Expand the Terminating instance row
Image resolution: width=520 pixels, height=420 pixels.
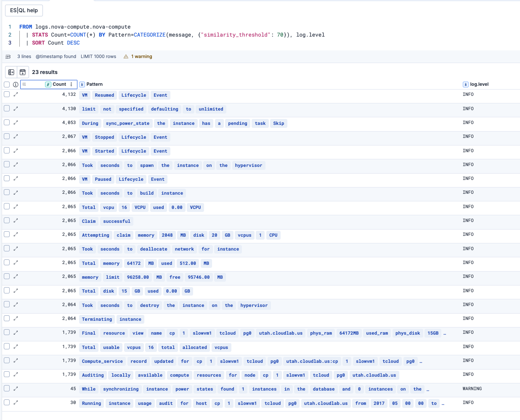tap(16, 318)
